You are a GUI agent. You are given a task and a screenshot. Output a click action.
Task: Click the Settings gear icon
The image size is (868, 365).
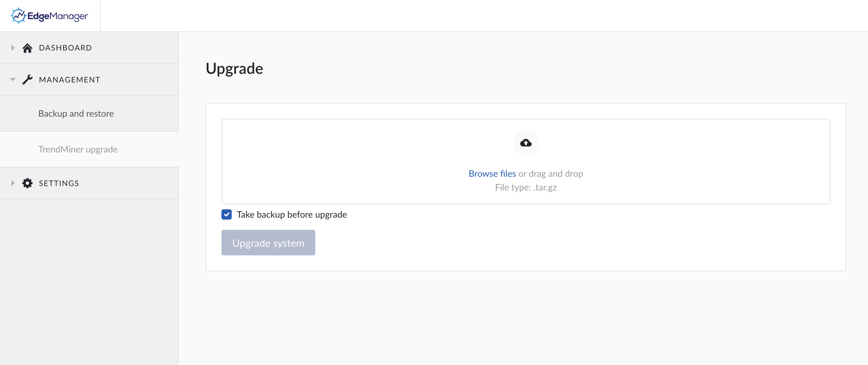click(x=27, y=183)
